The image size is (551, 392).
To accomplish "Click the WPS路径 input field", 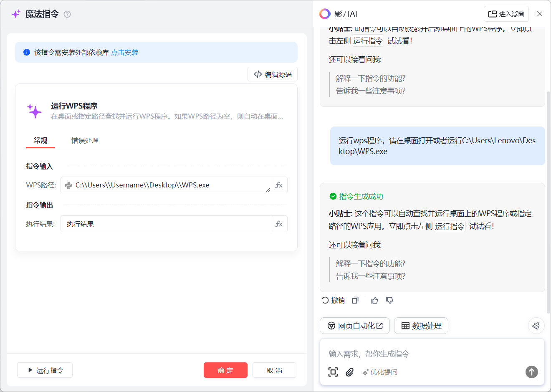I will (x=166, y=185).
